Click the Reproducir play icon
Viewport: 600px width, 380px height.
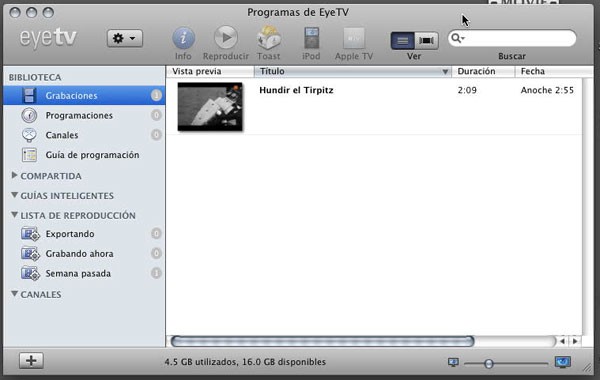coord(226,38)
